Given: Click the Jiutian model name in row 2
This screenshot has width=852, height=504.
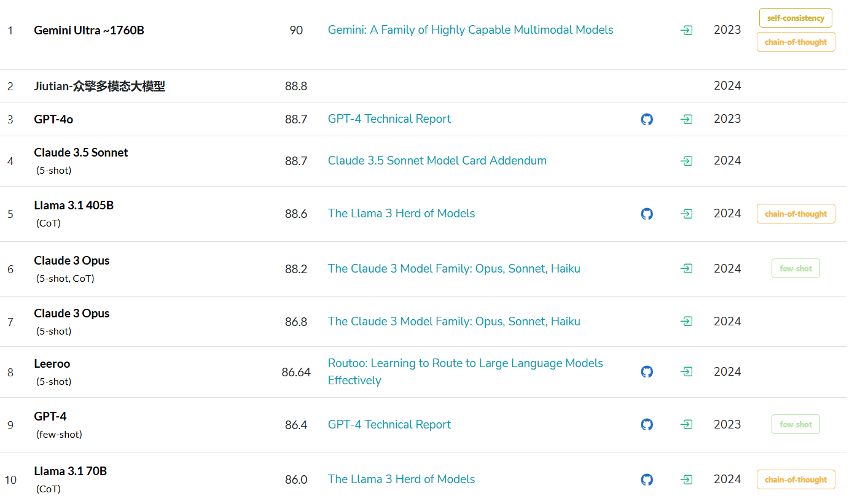Looking at the screenshot, I should (x=100, y=87).
